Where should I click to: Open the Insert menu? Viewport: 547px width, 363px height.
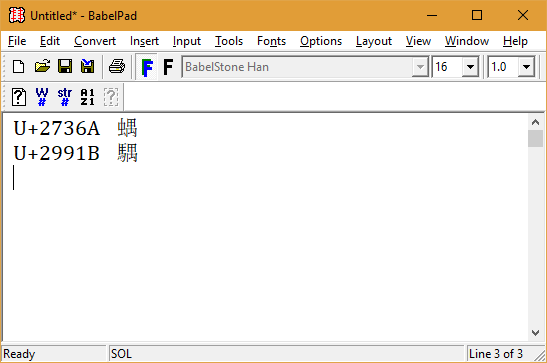pos(144,41)
